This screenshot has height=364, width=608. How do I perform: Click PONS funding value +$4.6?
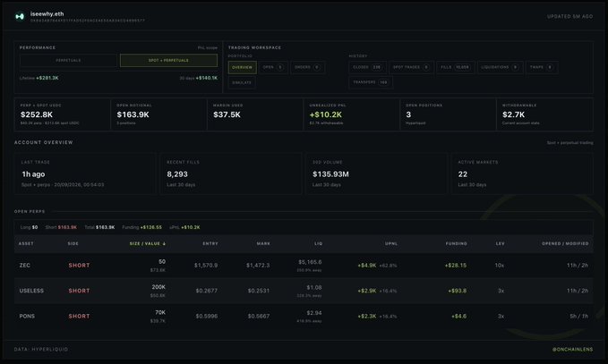point(458,317)
